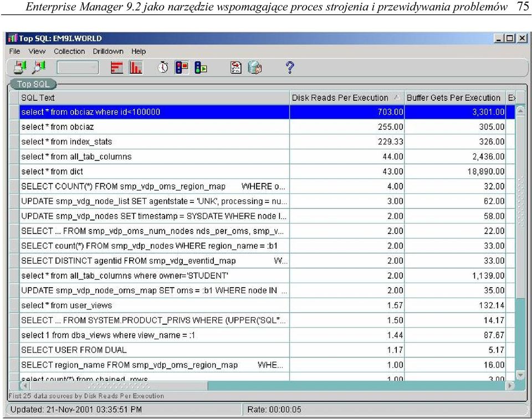Click the blue question mark help icon
Screen dimensions: 532x419
coord(290,67)
